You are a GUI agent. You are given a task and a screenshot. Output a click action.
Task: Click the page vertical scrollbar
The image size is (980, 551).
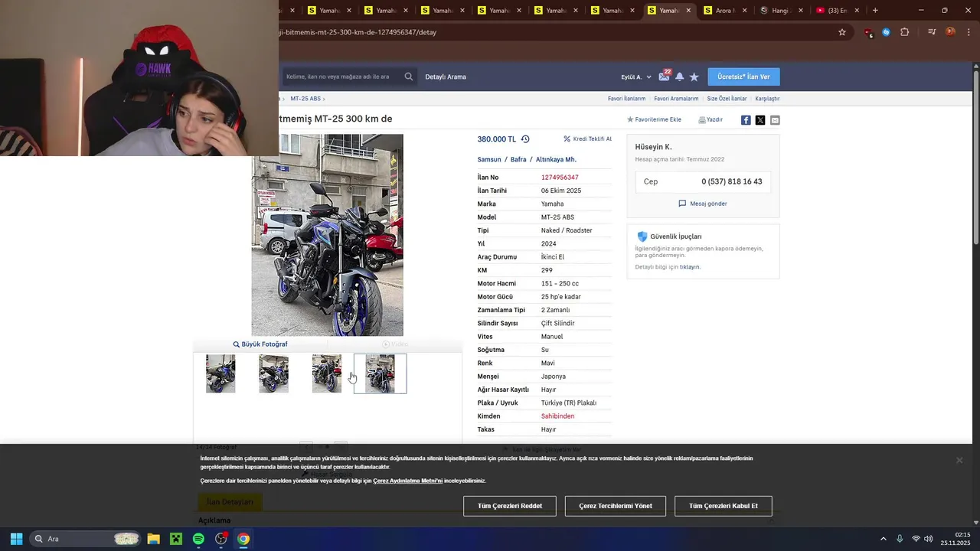[x=976, y=157]
